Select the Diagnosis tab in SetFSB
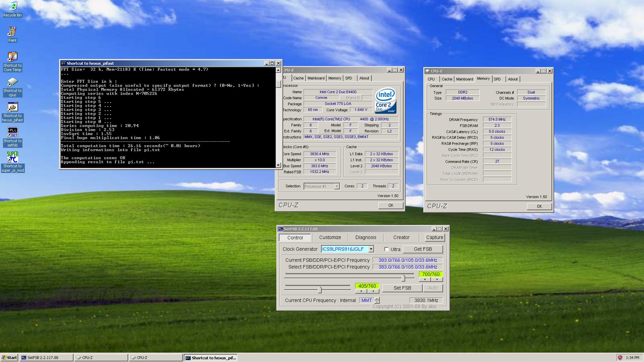 click(x=366, y=237)
